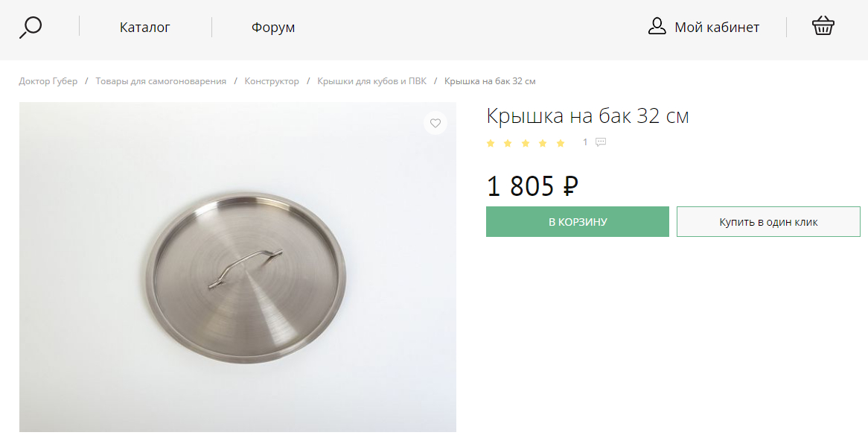Open the Каталог menu
Viewport: 868px width, 447px height.
tap(145, 27)
